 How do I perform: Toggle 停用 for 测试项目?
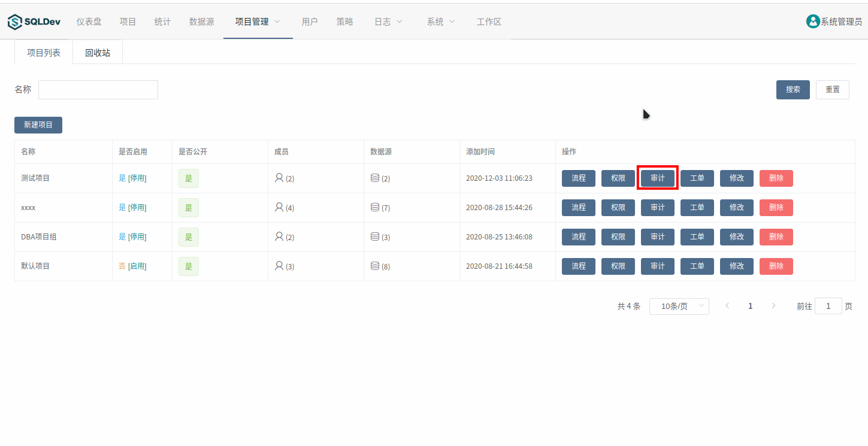coord(137,178)
